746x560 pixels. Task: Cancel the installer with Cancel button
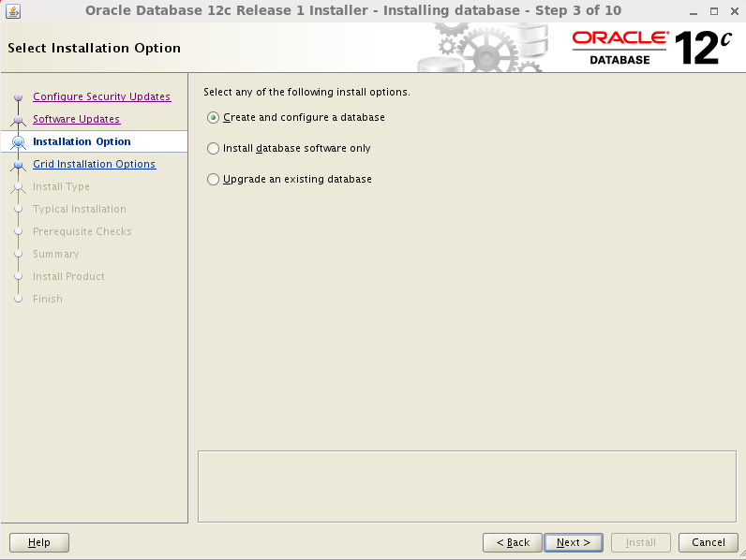(708, 542)
